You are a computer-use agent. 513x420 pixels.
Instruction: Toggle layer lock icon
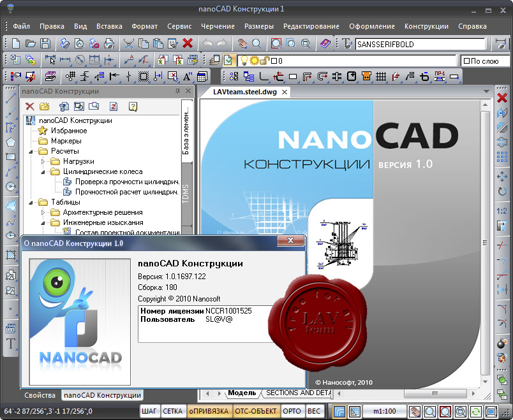pyautogui.click(x=265, y=61)
